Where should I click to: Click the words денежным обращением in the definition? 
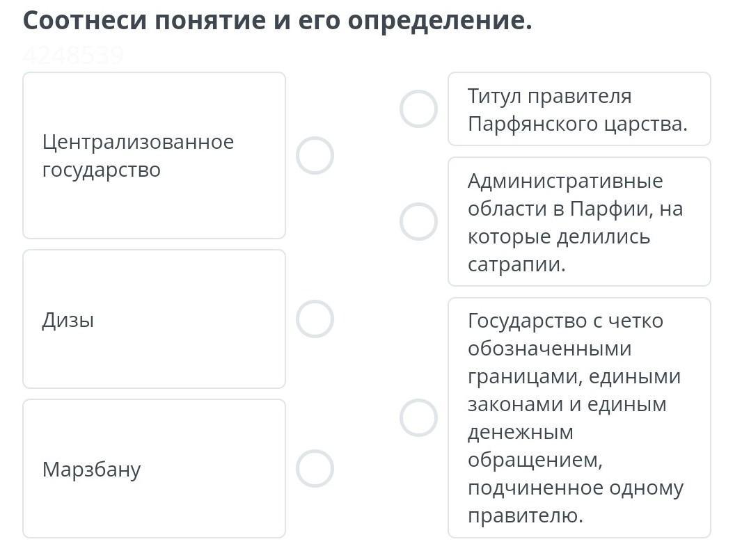pos(532,446)
